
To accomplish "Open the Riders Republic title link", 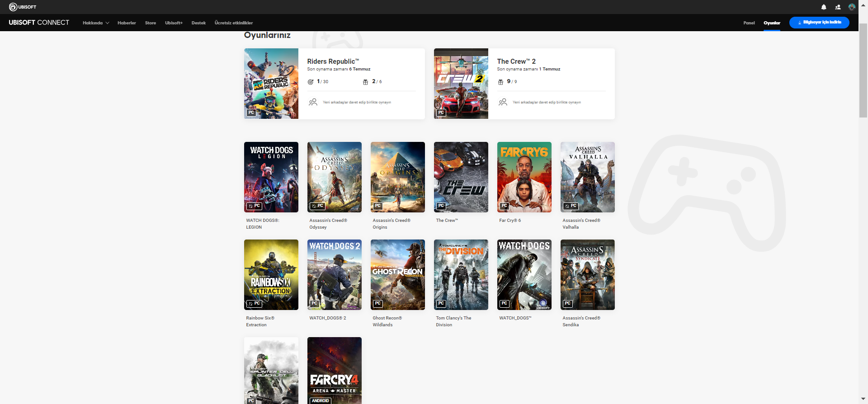I will click(333, 61).
